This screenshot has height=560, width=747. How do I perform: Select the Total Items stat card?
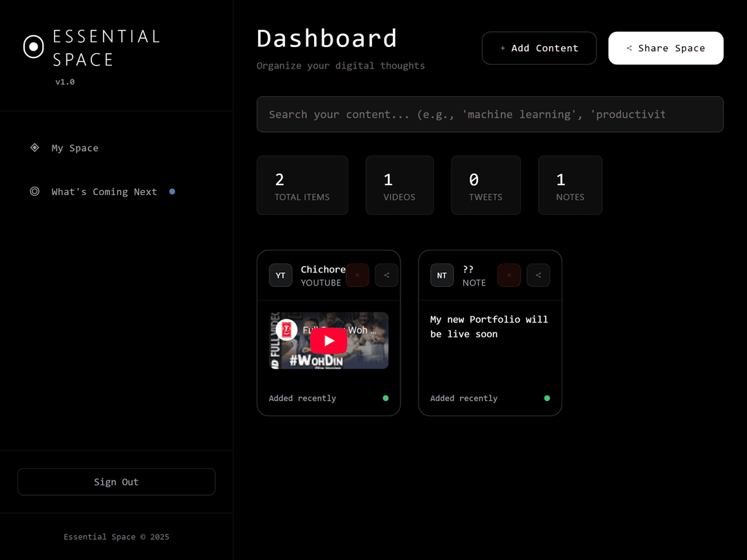pyautogui.click(x=302, y=185)
